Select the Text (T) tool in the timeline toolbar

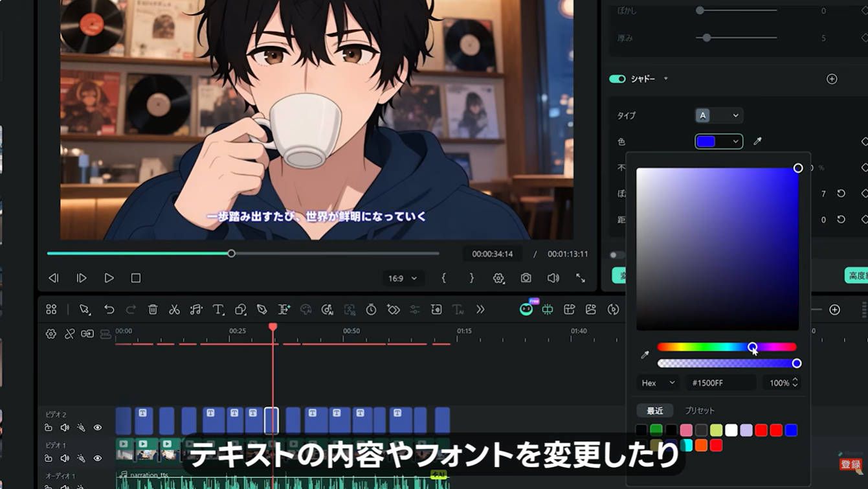[219, 310]
